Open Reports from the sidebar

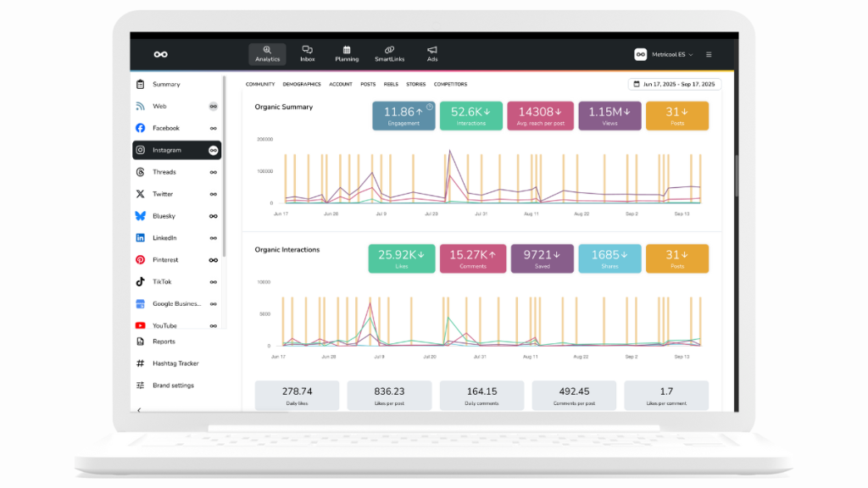click(164, 341)
